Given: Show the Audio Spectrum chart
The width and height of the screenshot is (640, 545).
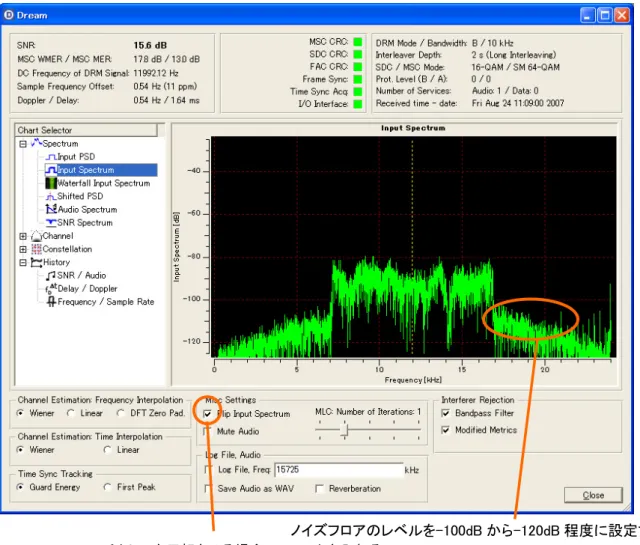Looking at the screenshot, I should [x=87, y=209].
